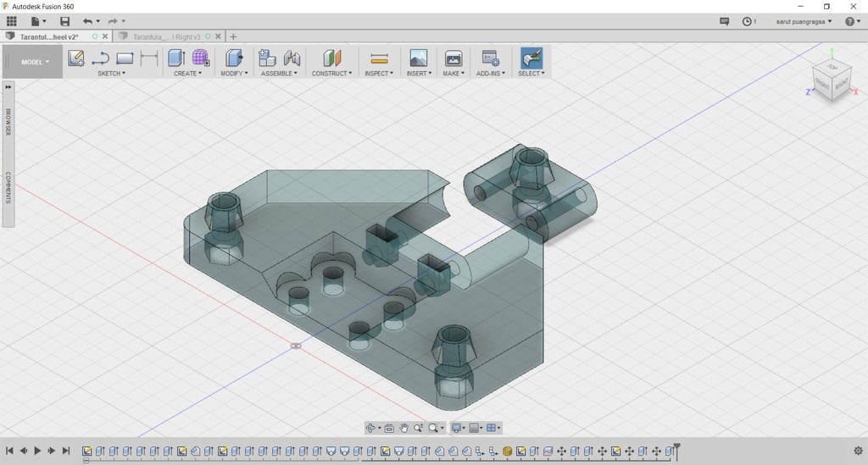Jump the timeline to end
The image size is (868, 465).
click(66, 451)
